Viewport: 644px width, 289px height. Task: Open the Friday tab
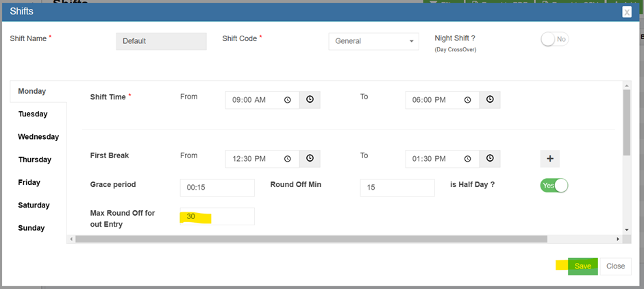click(29, 183)
